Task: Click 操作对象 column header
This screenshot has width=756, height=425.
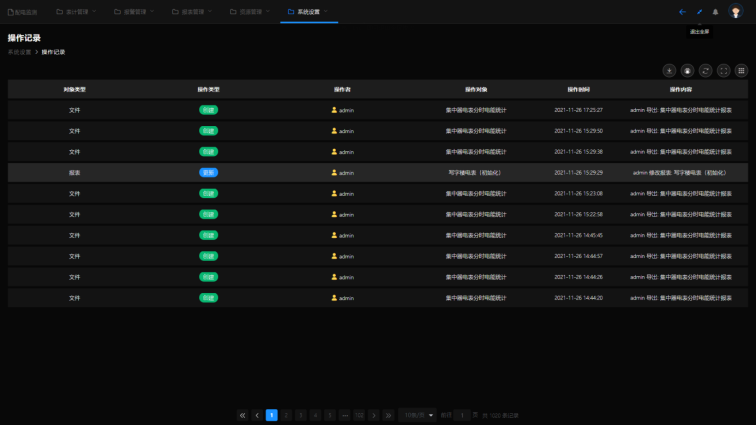Action: (x=476, y=90)
